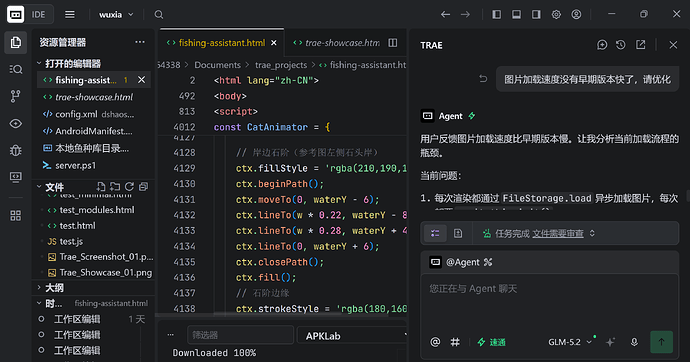The height and width of the screenshot is (362, 690).
Task: Refresh the file explorer
Action: (129, 186)
